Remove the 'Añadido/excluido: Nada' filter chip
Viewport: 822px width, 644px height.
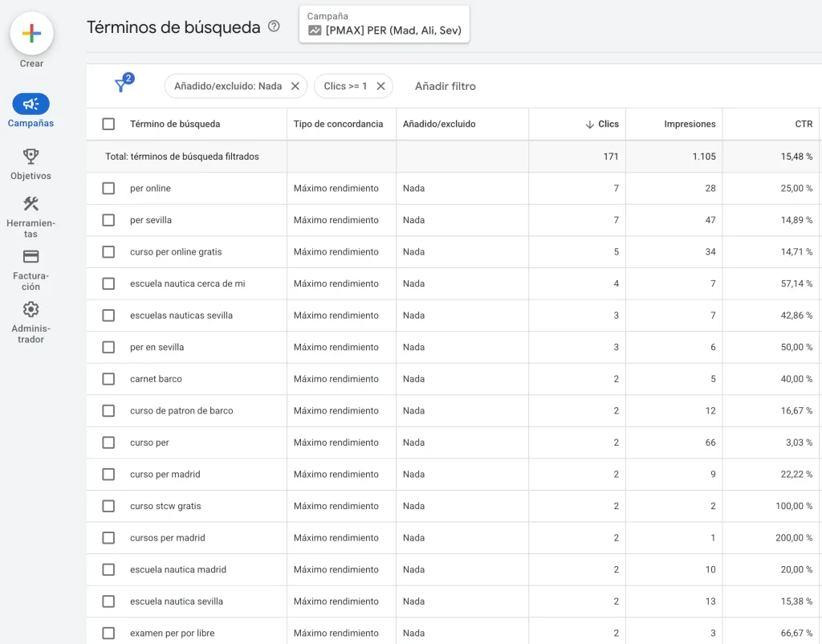[295, 86]
